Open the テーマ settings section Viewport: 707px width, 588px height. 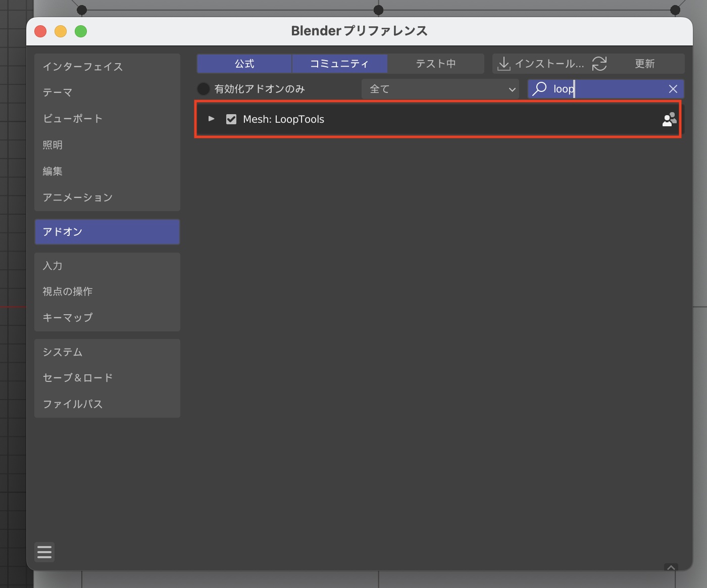coord(58,92)
